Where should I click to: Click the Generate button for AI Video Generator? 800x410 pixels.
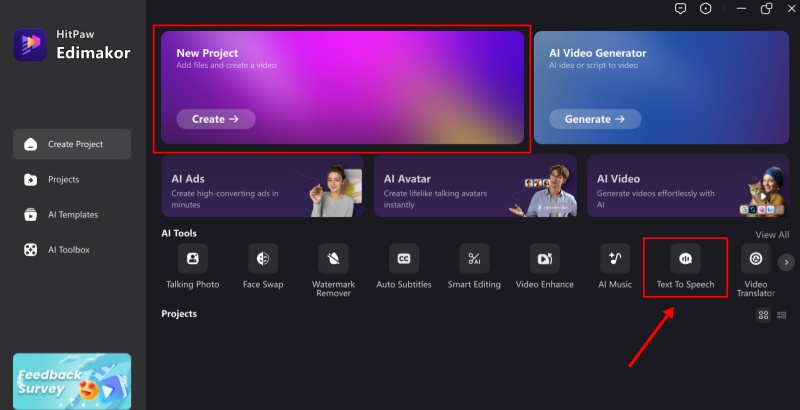click(595, 119)
